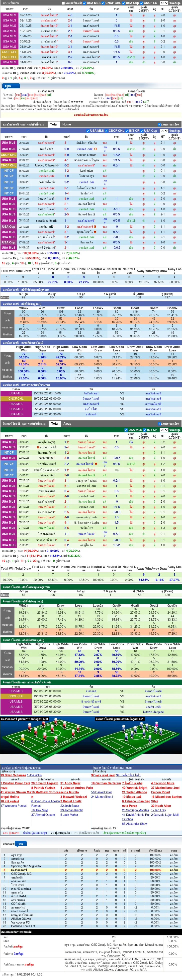Open player link 21 Tadeo Allende
The height and width of the screenshot is (980, 182).
tap(134, 793)
